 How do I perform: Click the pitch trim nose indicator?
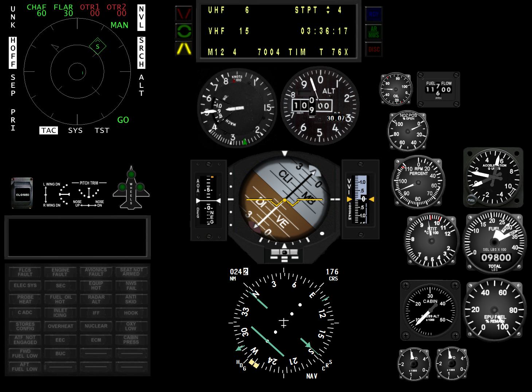(89, 194)
